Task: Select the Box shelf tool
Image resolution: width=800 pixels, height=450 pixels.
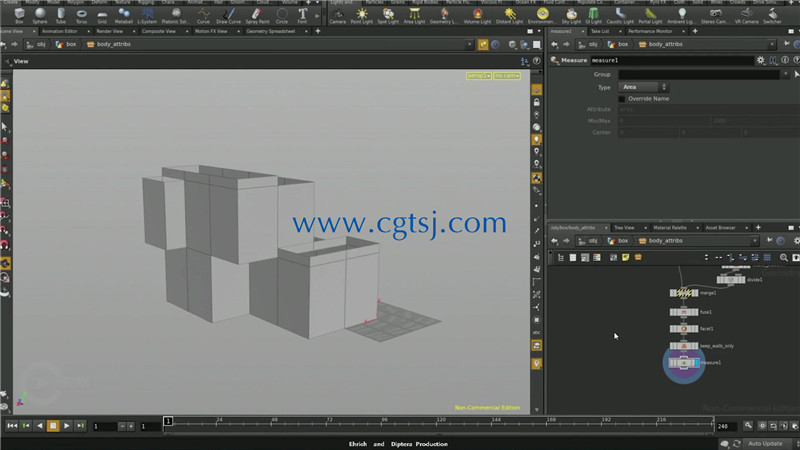Action: click(x=19, y=16)
